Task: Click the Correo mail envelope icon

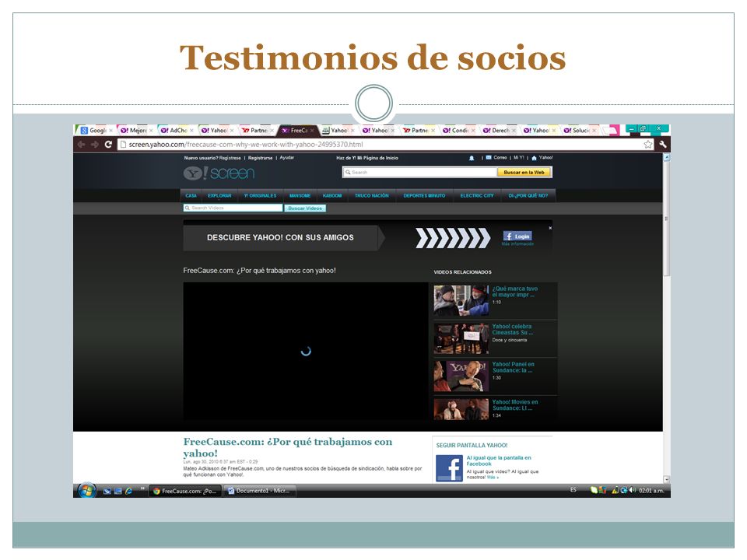Action: pos(489,158)
